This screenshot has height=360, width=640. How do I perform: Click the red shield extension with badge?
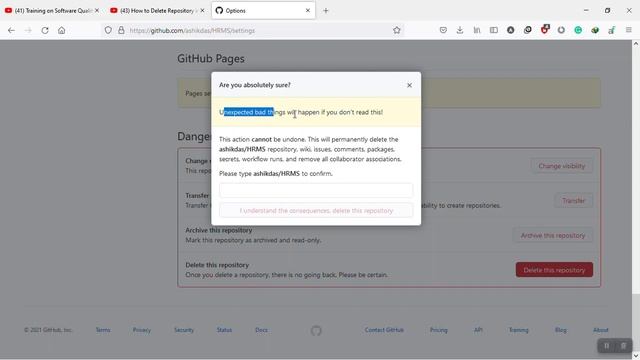(x=545, y=29)
